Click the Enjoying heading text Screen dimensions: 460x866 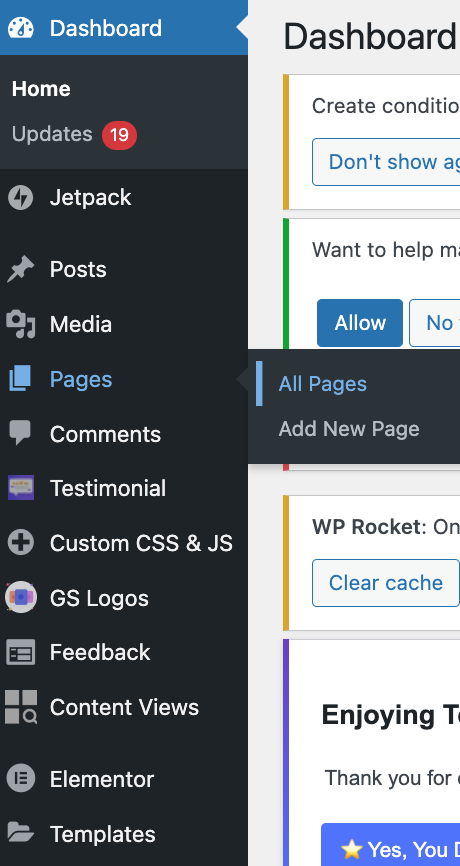390,715
